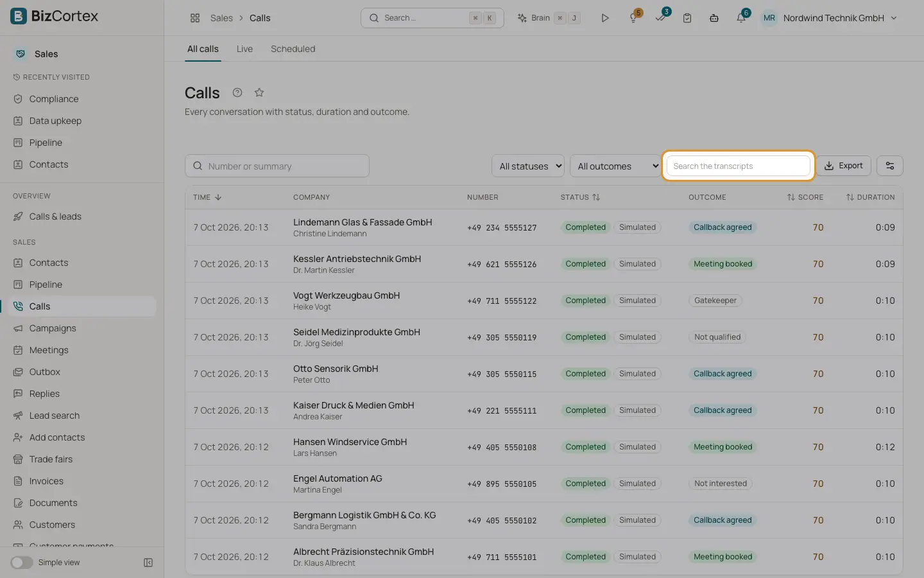The image size is (924, 578).
Task: Click the Export button
Action: click(844, 166)
